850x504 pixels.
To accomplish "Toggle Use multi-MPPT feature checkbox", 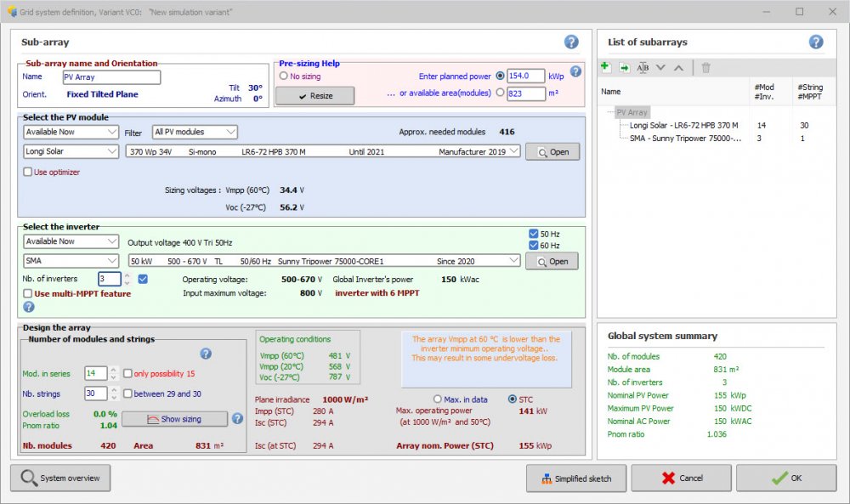I will (28, 293).
